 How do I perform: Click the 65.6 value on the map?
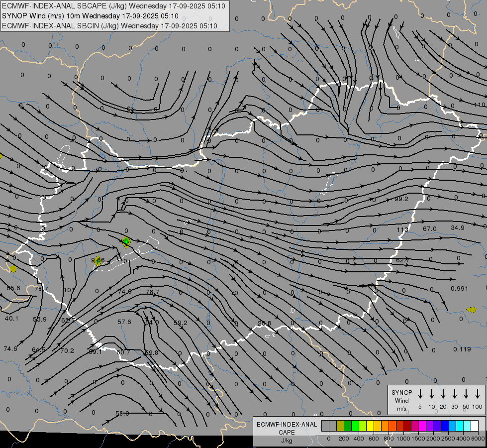tap(13, 288)
